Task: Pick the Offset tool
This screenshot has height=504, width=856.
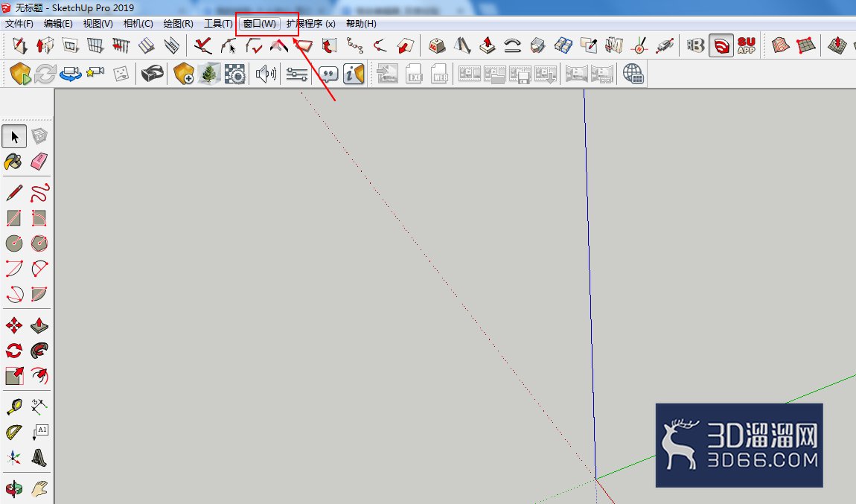Action: [39, 376]
